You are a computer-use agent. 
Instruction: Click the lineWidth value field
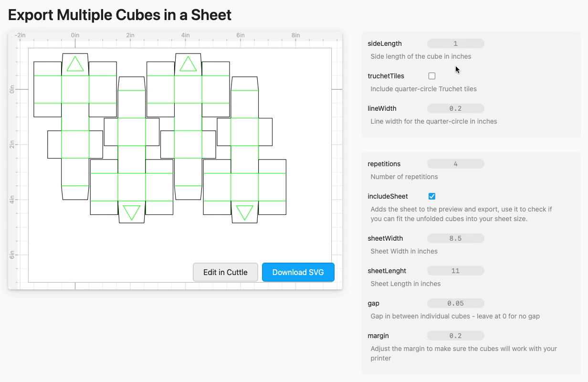click(455, 108)
